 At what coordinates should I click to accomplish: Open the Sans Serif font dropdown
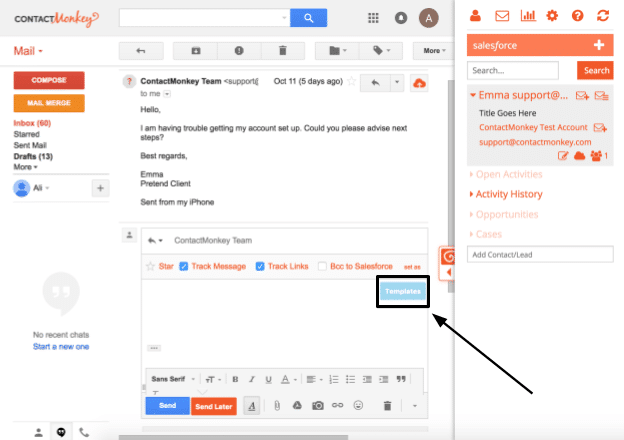pyautogui.click(x=173, y=379)
